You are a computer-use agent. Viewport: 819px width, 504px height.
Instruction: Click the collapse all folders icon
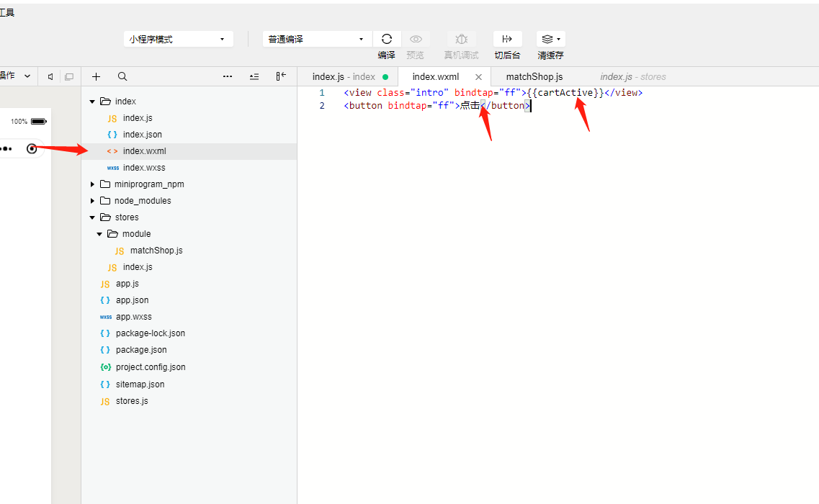(x=254, y=77)
